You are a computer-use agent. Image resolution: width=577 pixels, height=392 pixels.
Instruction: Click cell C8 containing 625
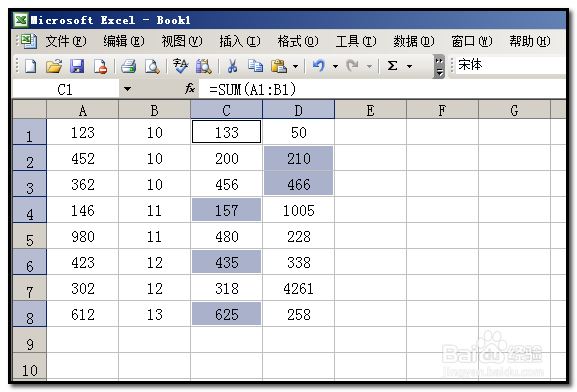click(227, 314)
